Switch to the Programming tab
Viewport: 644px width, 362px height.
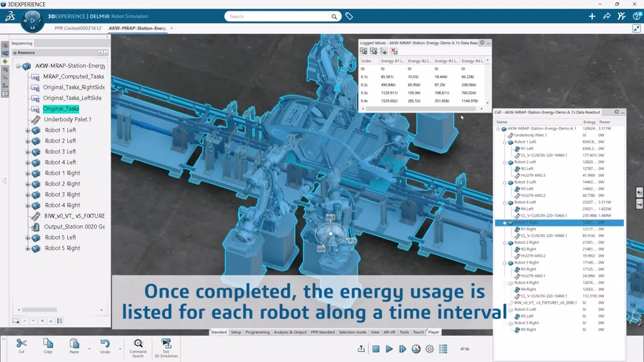[x=258, y=332]
